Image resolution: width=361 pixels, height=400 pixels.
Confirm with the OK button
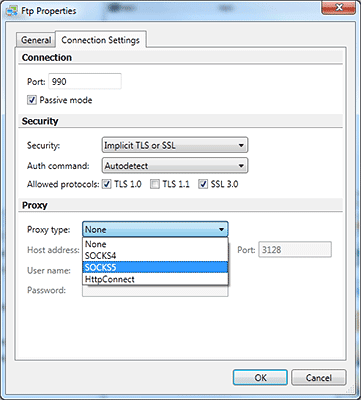point(260,378)
